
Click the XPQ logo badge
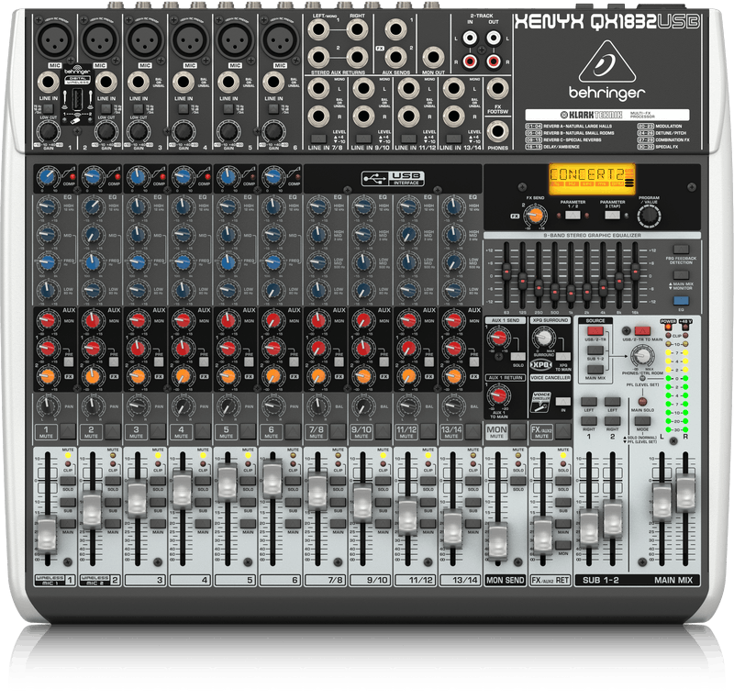[542, 365]
